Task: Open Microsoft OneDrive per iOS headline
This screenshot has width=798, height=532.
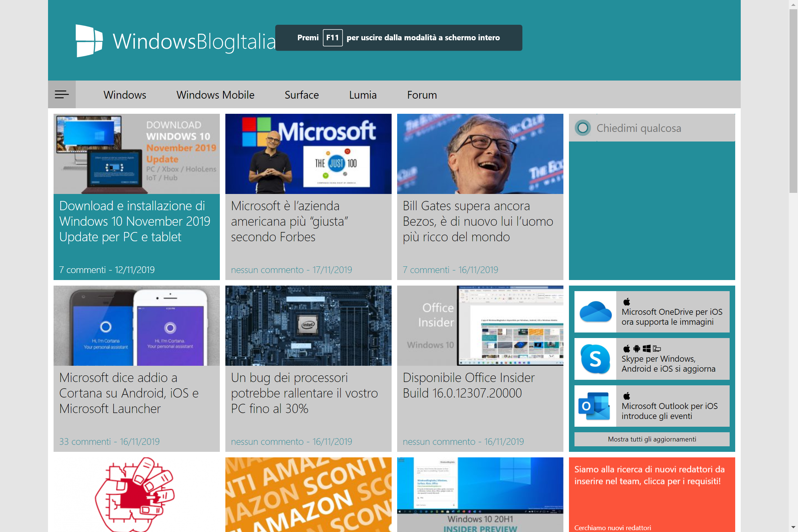Action: click(672, 317)
